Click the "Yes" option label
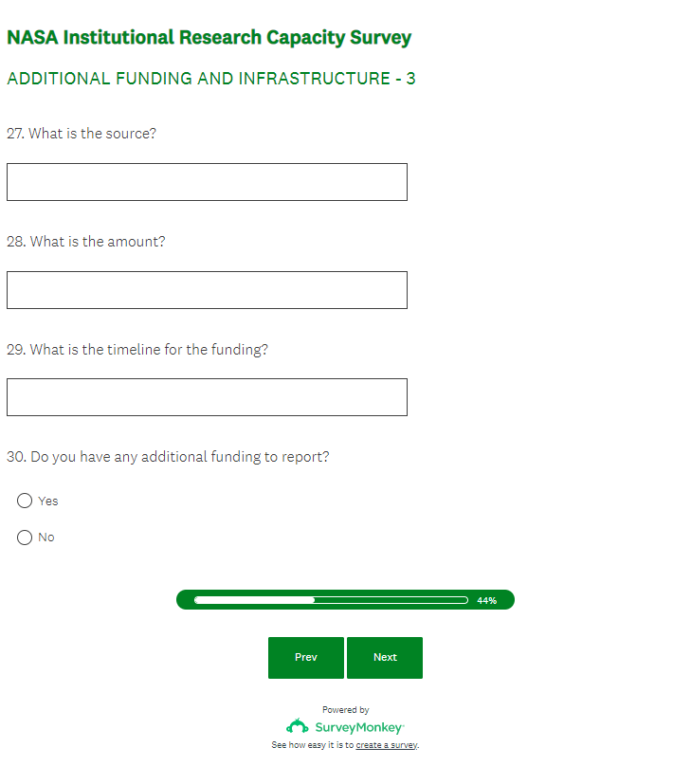Screen dimensions: 673x784 click(x=48, y=501)
